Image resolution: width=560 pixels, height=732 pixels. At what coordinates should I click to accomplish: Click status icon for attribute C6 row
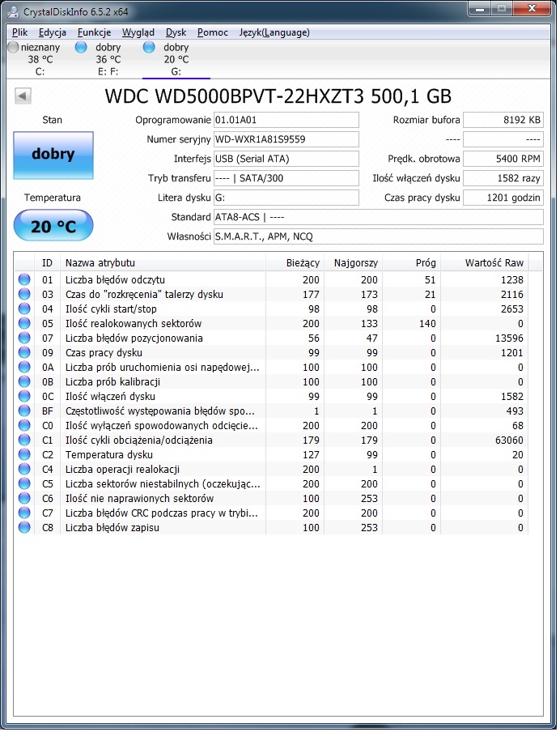[24, 498]
